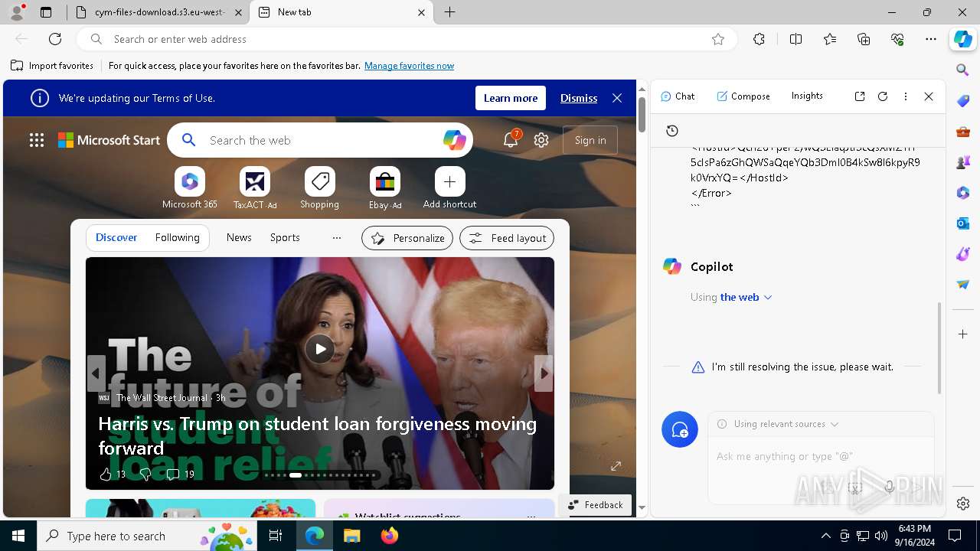
Task: Open Collections icon in toolbar
Action: pyautogui.click(x=864, y=39)
